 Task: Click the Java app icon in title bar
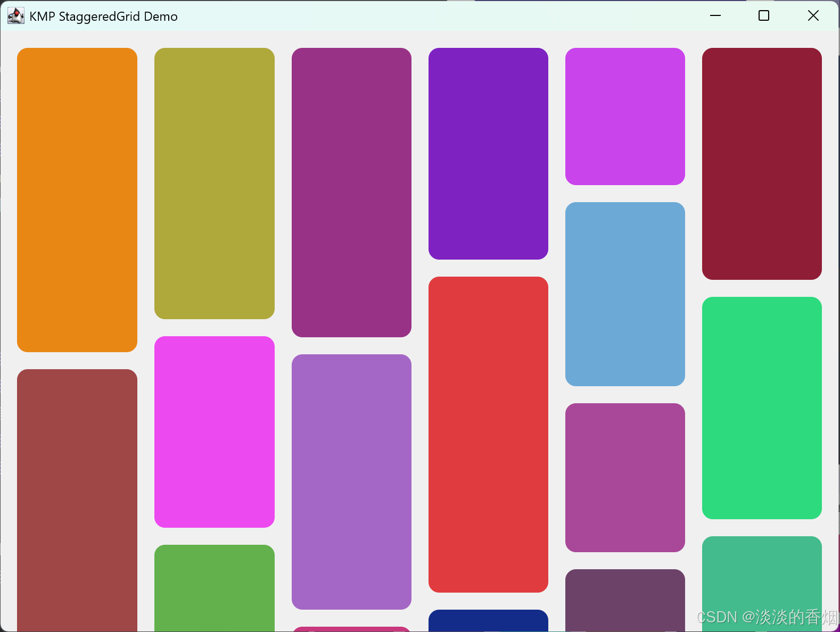(16, 16)
